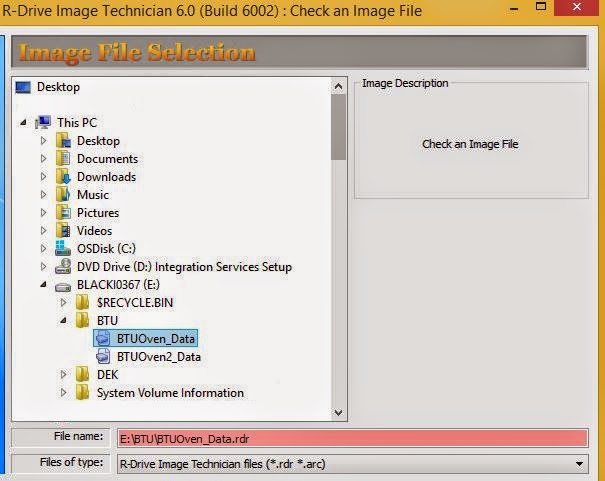605x481 pixels.
Task: Click the Videos folder icon
Action: [x=63, y=231]
